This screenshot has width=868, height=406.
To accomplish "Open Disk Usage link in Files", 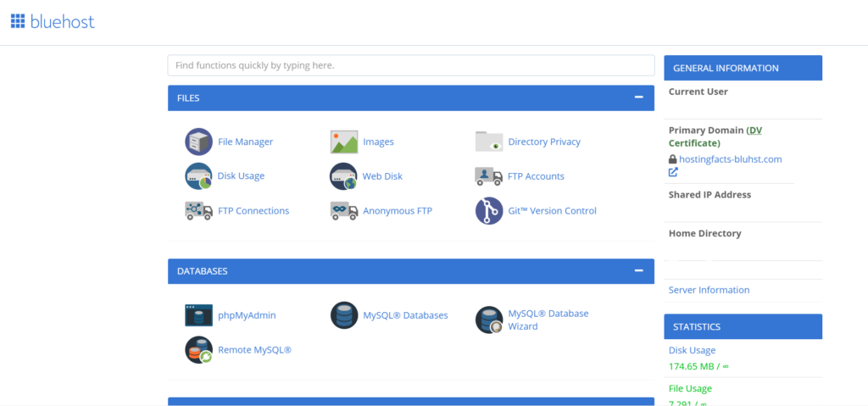I will 241,176.
